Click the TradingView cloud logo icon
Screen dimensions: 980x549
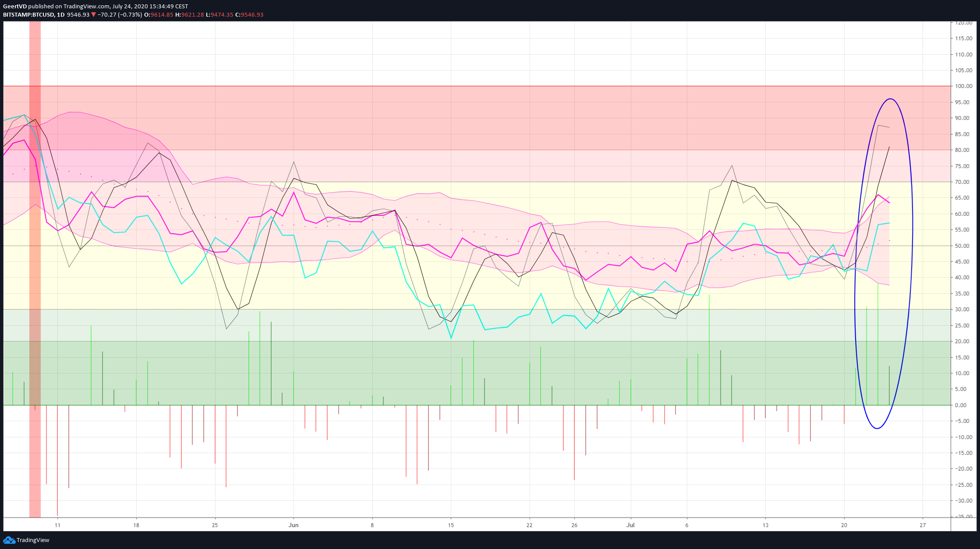click(x=9, y=540)
